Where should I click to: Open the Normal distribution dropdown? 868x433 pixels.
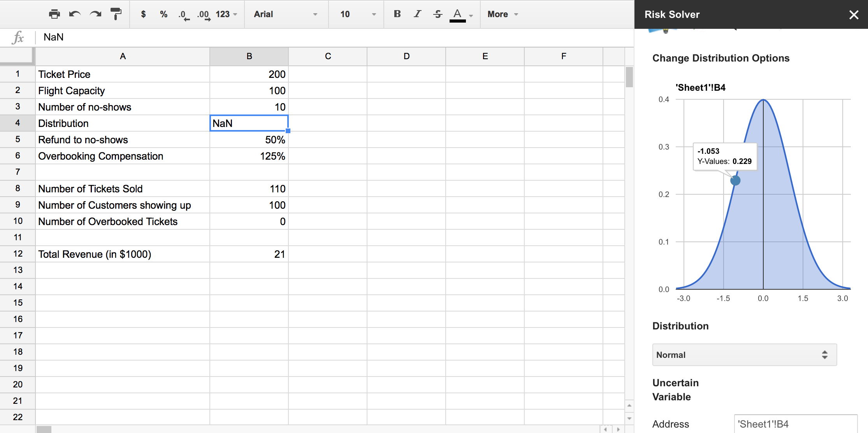[x=741, y=354]
